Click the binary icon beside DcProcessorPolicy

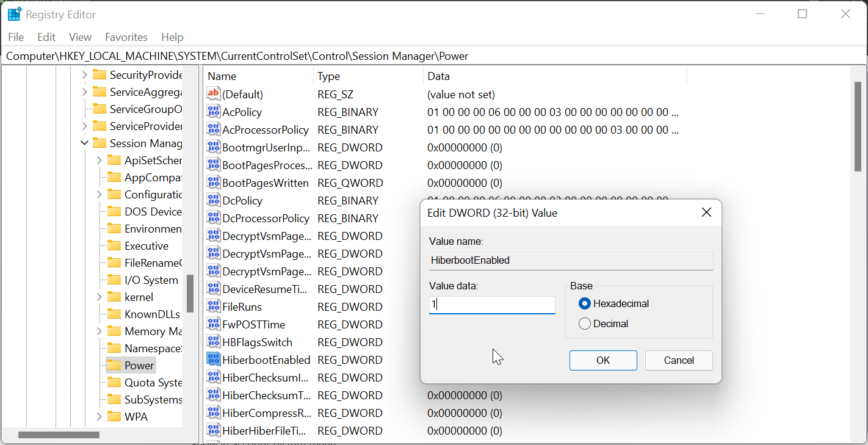(x=214, y=218)
